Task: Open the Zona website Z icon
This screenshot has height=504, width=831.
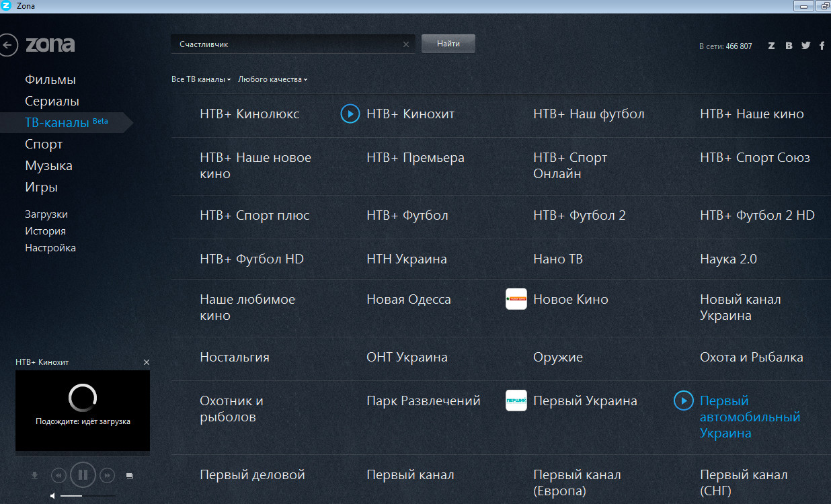Action: tap(771, 46)
